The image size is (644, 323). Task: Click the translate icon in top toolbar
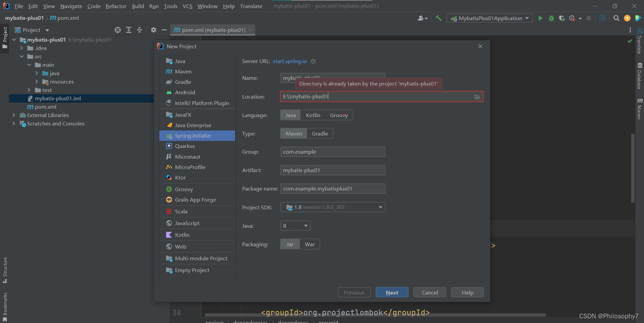(x=602, y=18)
